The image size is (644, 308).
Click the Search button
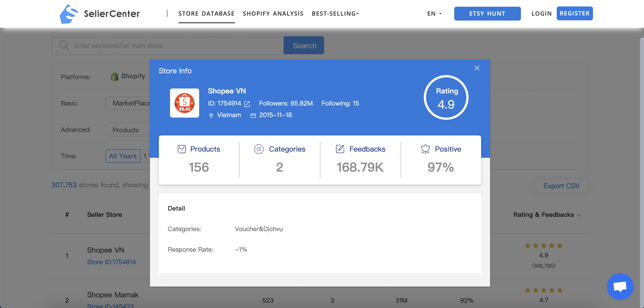tap(304, 45)
